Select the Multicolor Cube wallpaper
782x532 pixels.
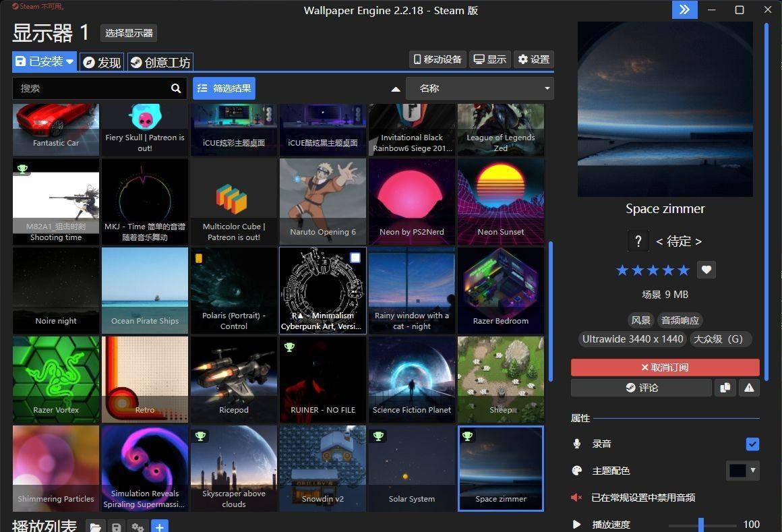pyautogui.click(x=234, y=202)
